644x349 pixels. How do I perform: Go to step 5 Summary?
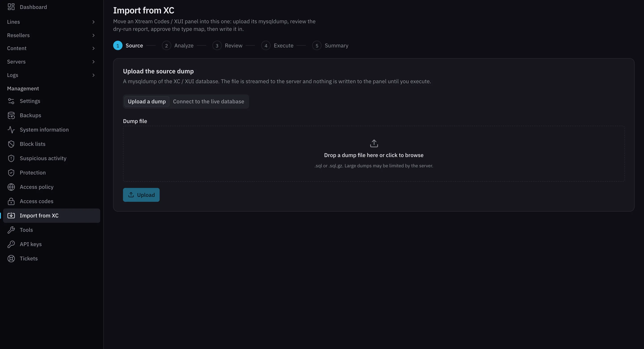click(330, 46)
